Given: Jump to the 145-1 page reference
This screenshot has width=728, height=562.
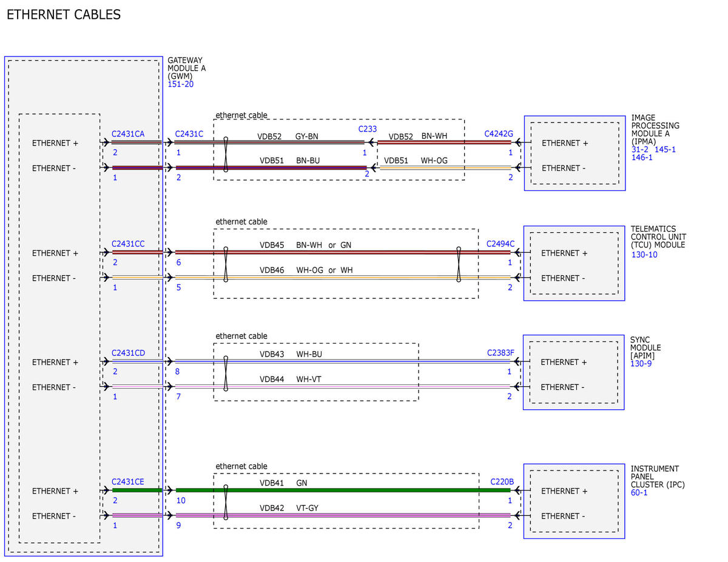Looking at the screenshot, I should click(665, 149).
